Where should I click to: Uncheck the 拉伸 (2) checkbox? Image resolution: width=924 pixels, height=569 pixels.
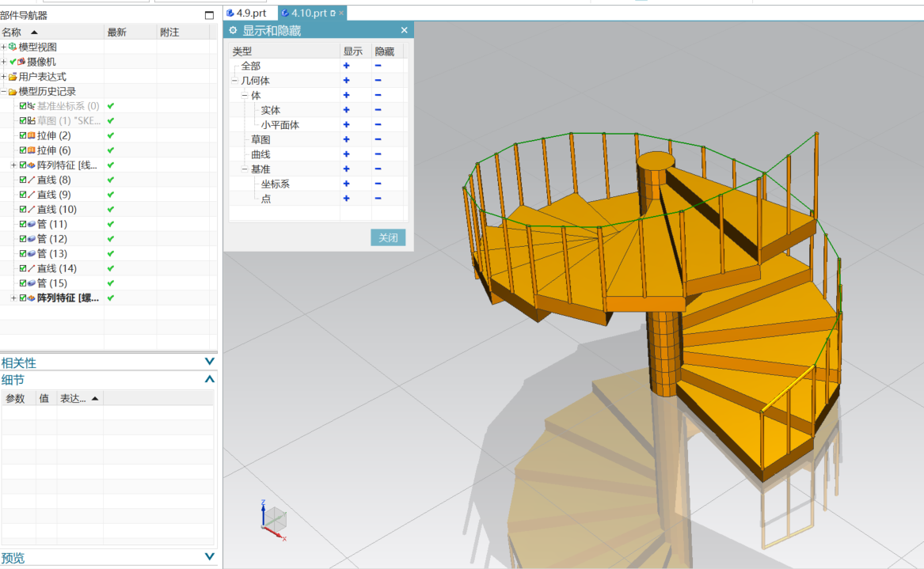(23, 135)
